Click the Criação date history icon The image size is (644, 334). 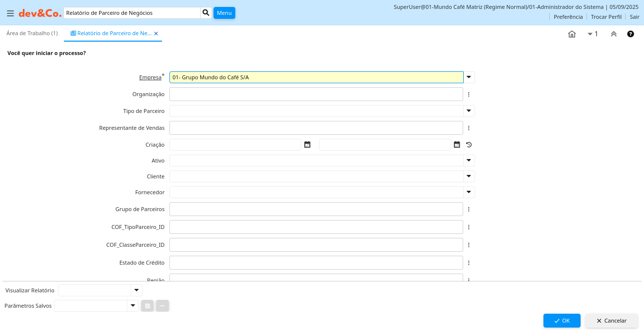pyautogui.click(x=469, y=145)
